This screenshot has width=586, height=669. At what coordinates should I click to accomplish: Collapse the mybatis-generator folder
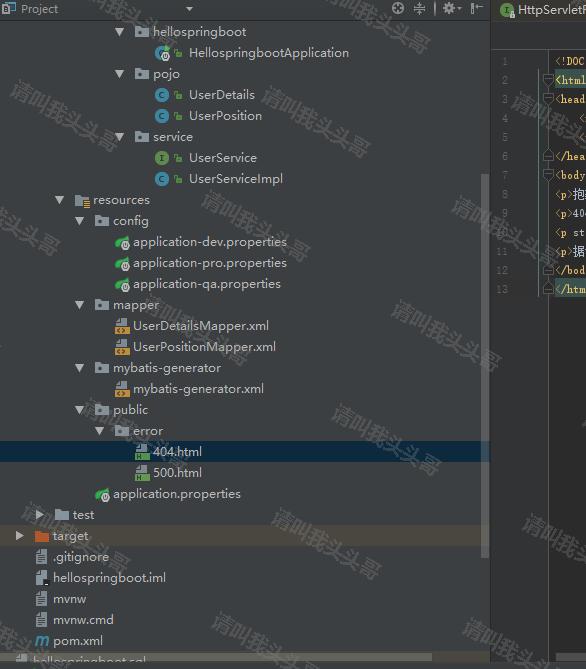[79, 368]
